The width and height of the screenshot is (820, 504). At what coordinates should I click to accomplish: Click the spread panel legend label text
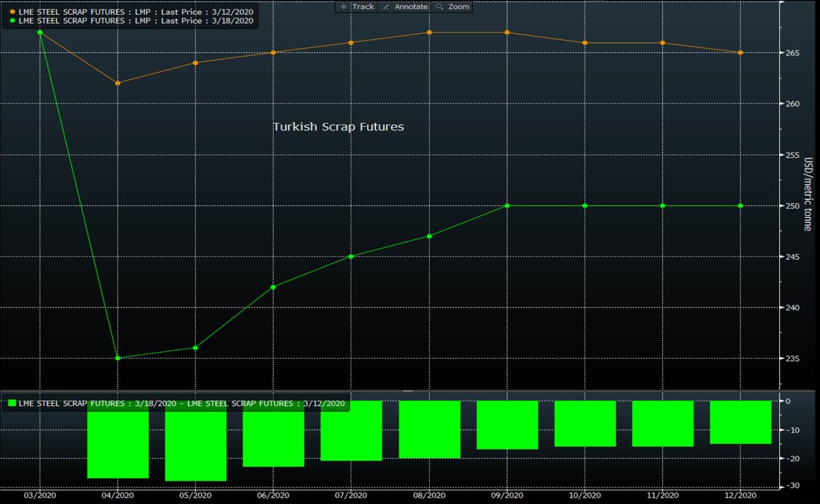181,403
